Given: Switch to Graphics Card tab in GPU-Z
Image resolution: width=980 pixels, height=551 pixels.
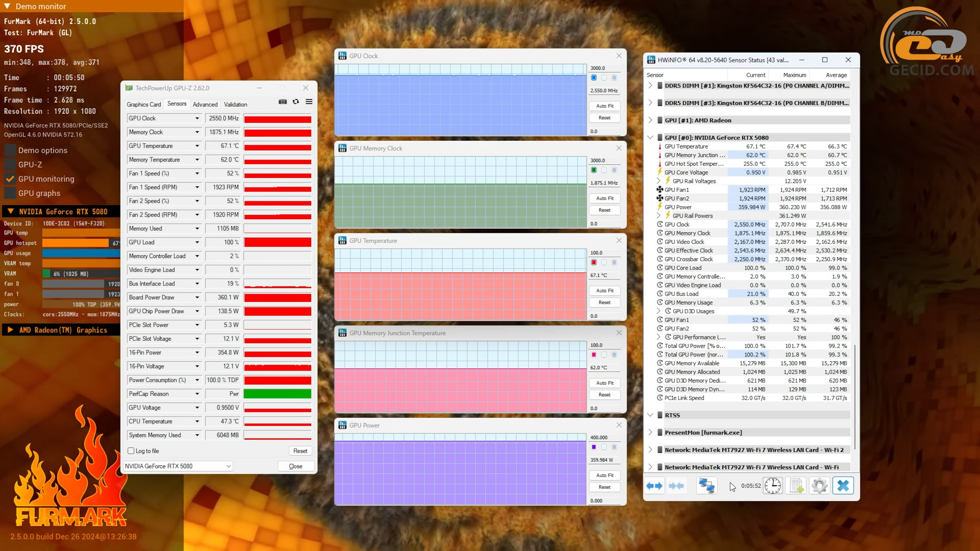Looking at the screenshot, I should point(144,105).
